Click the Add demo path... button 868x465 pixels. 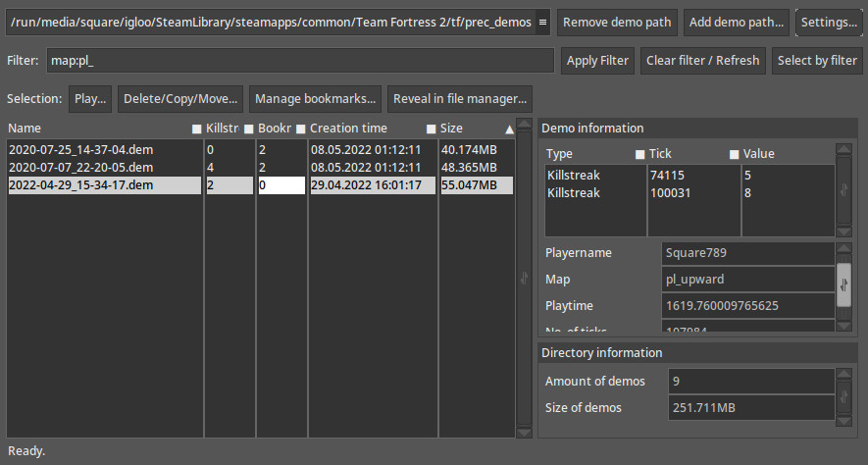point(737,23)
